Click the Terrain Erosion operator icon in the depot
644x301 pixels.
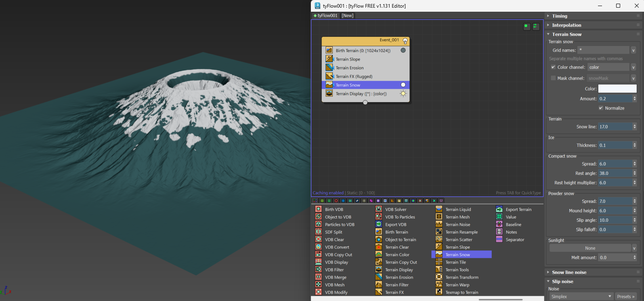[x=379, y=277]
